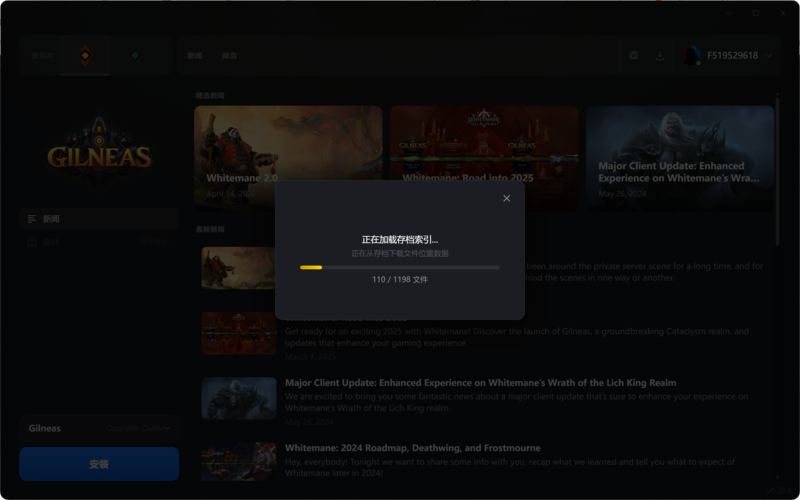The image size is (800, 500).
Task: Minimize the launcher window
Action: (x=729, y=13)
